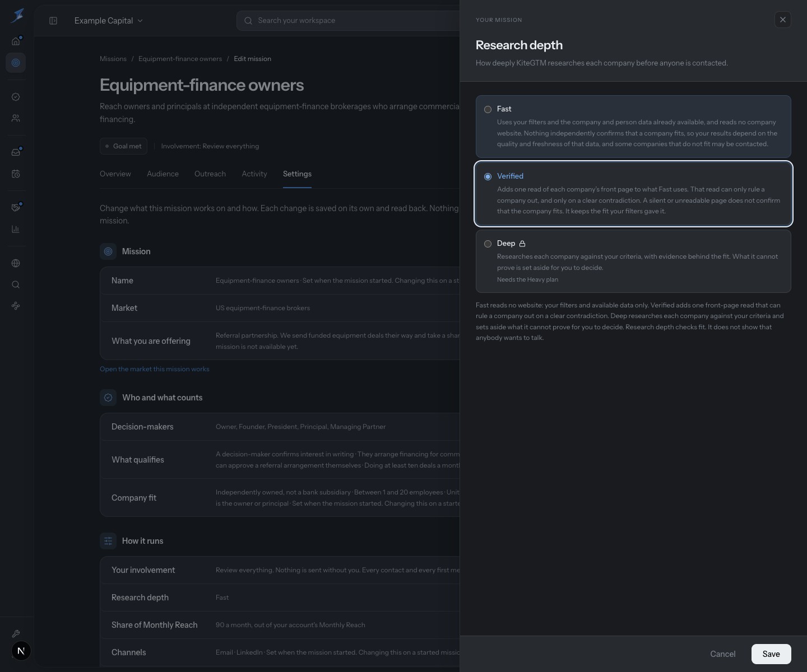Click the wrench tools icon in the sidebar
Viewport: 807px width, 672px height.
click(x=16, y=634)
